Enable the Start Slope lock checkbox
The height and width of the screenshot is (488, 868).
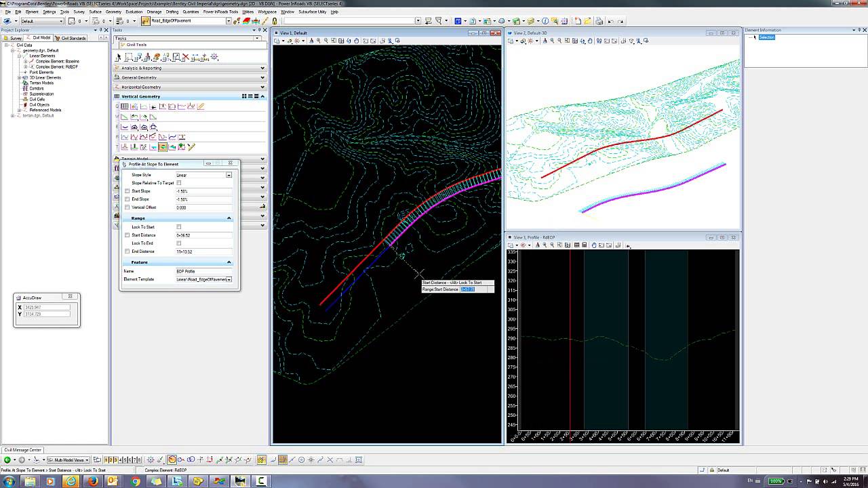point(127,191)
